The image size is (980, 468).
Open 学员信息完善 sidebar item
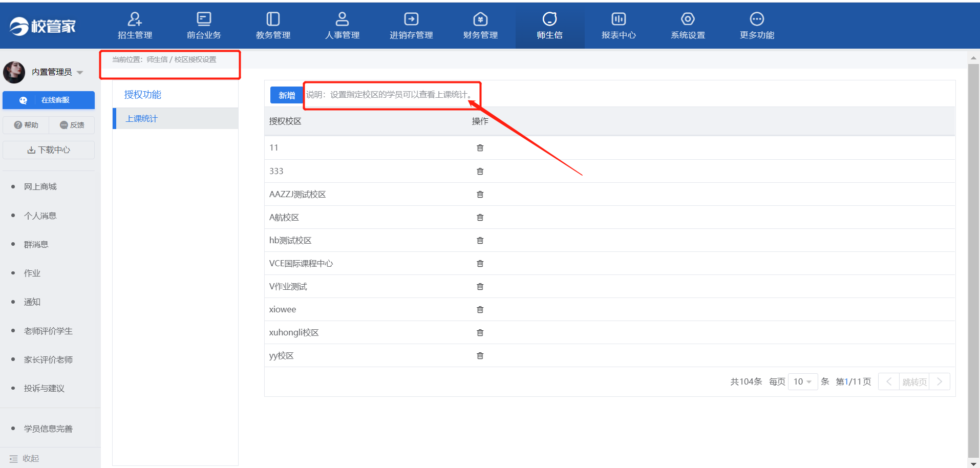[48, 429]
